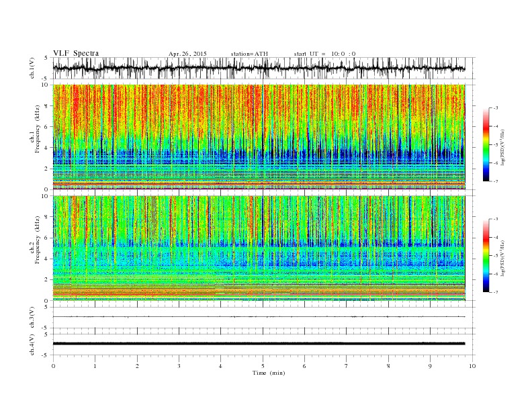This screenshot has height=411, width=532.
Task: Click the ch.2 Frequency (kHz) axis label
Action: [x=36, y=239]
